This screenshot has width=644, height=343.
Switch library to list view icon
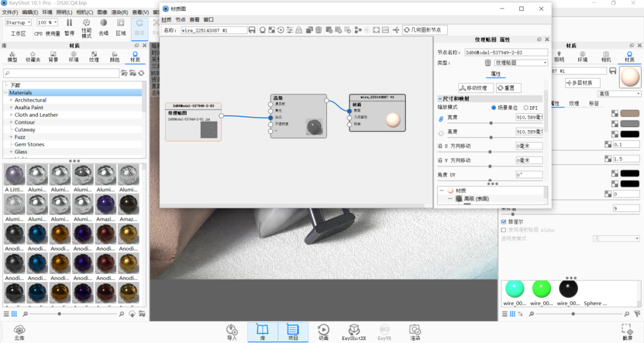coord(6,314)
